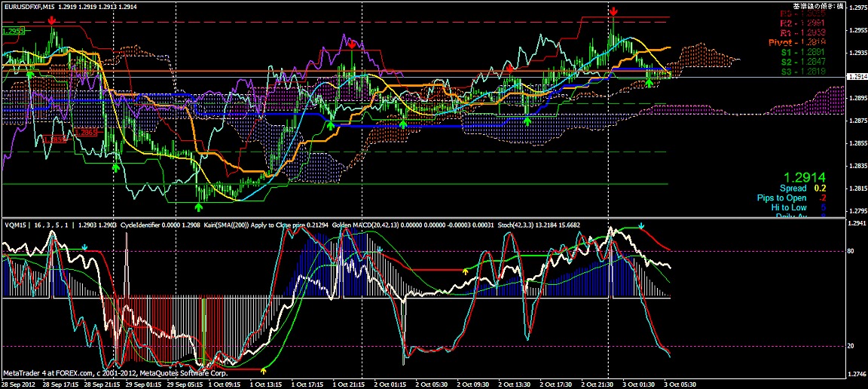Click the leftmost cyan down arrow in the indicator window

(x=85, y=247)
